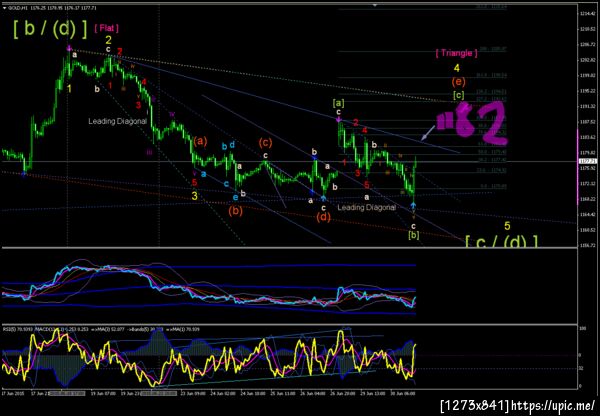600x416 pixels.
Task: Click the magenta arrow marker at the chart top peak
Action: tap(69, 48)
